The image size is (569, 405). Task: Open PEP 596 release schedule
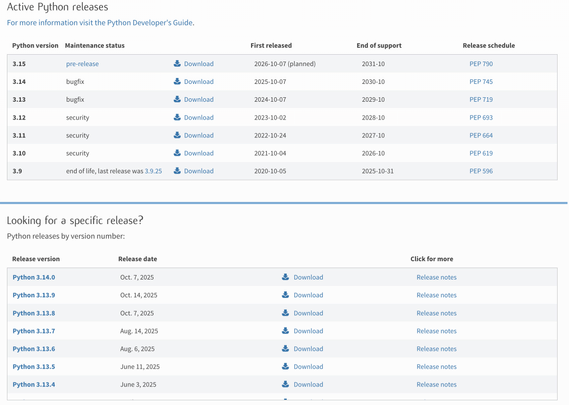pyautogui.click(x=481, y=171)
